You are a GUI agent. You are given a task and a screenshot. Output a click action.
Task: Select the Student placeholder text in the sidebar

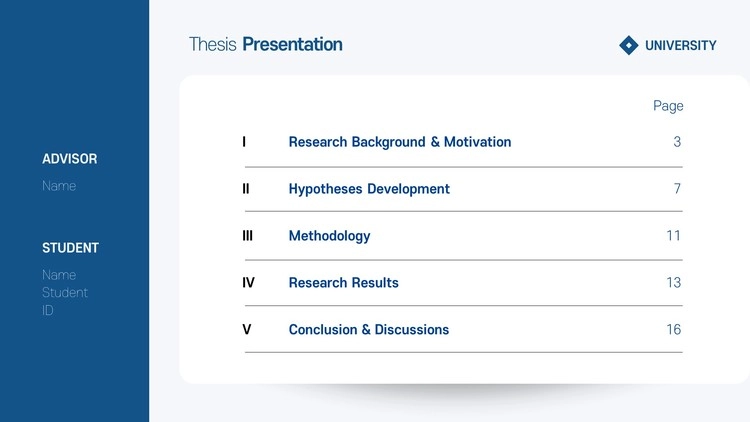point(65,293)
